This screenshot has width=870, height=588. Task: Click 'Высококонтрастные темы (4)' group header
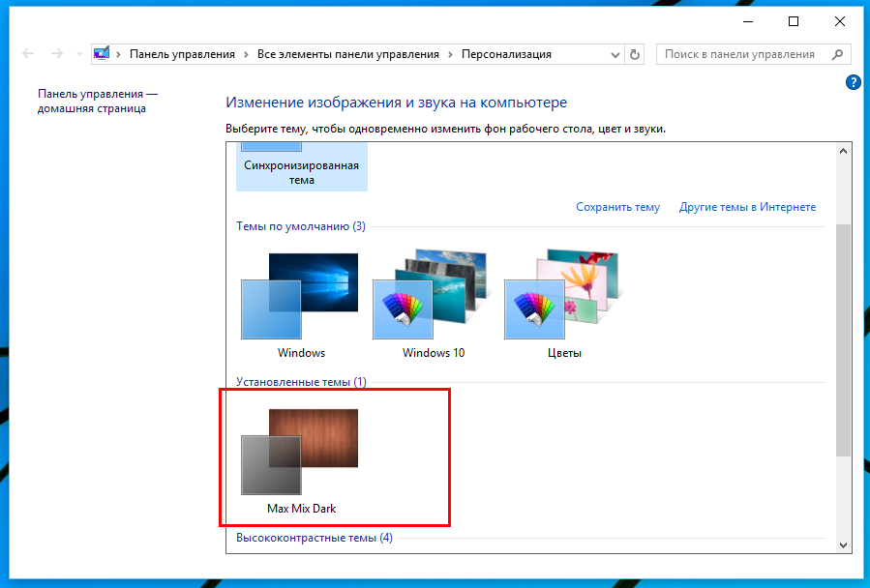click(x=315, y=538)
